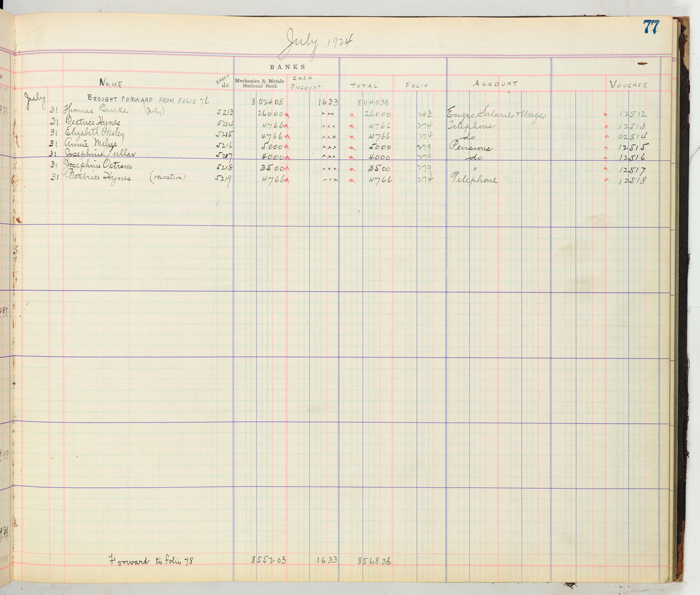Screen dimensions: 700x595
Task: Click the "Pensions" account entry
Action: click(470, 147)
